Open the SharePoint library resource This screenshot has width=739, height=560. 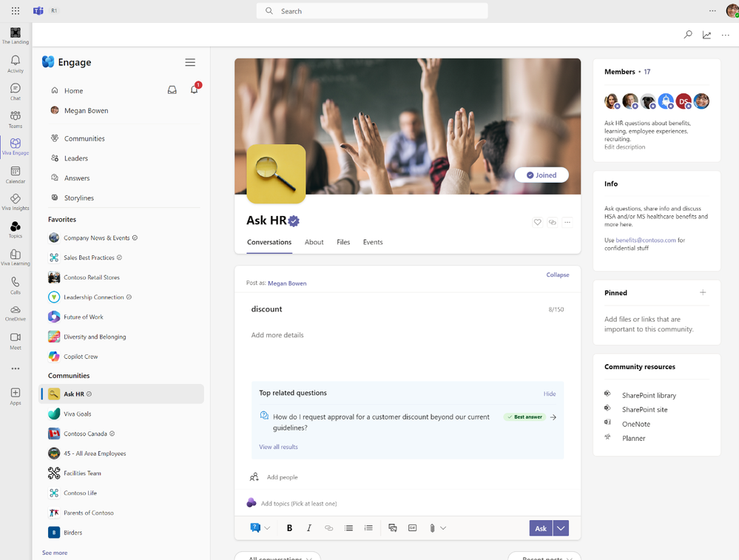(x=649, y=395)
